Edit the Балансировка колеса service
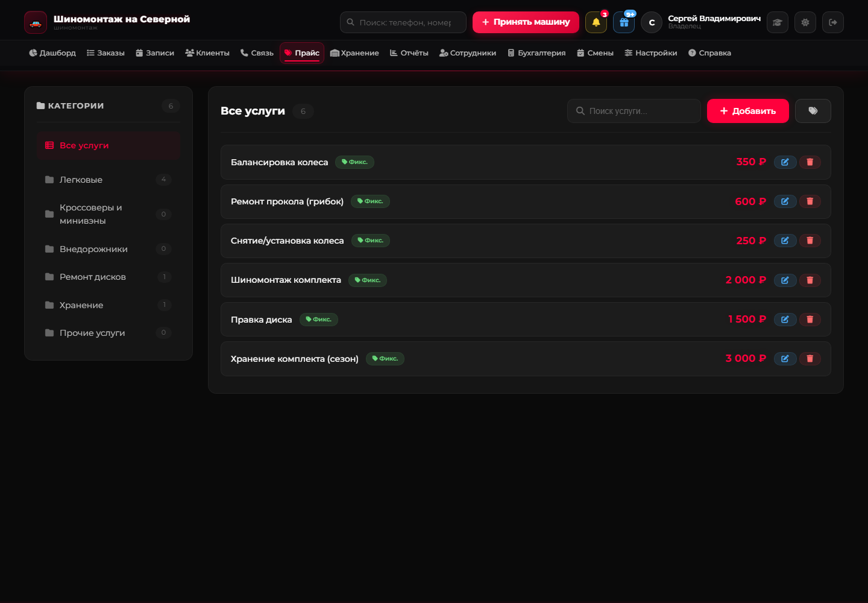The height and width of the screenshot is (603, 868). (785, 162)
